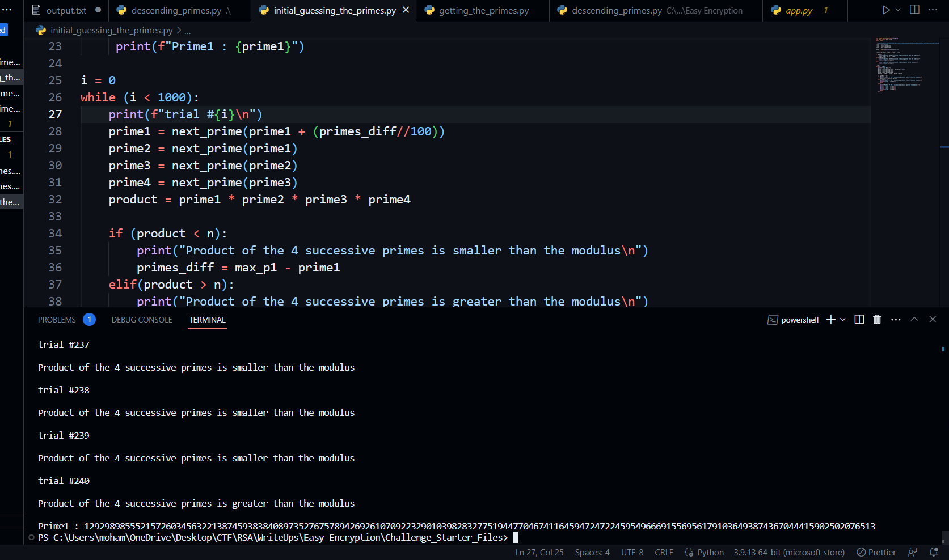The image size is (949, 560).
Task: Change line ending from CRLF
Action: [664, 552]
